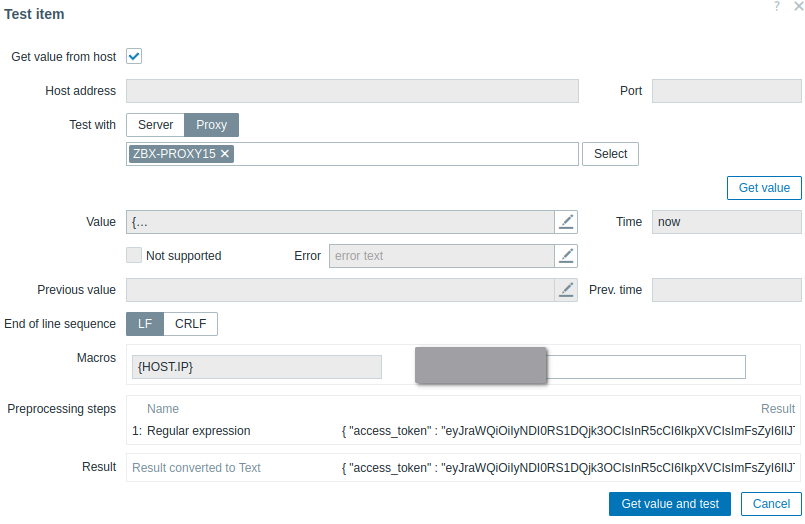This screenshot has width=805, height=524.
Task: Choose CRLF end of line sequence
Action: pos(190,324)
